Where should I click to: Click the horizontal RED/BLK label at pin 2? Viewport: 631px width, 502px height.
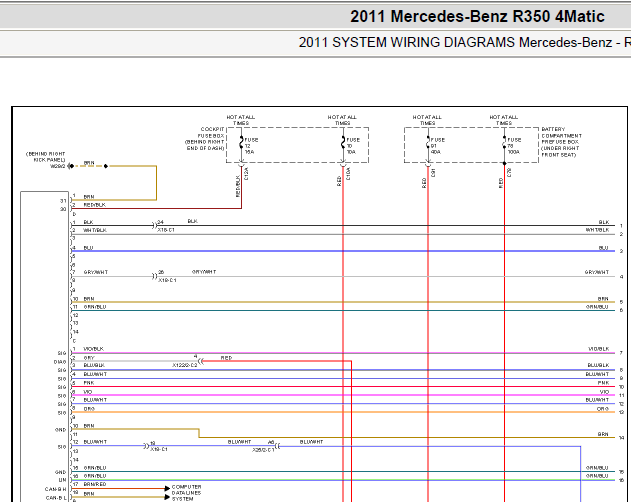pyautogui.click(x=94, y=205)
